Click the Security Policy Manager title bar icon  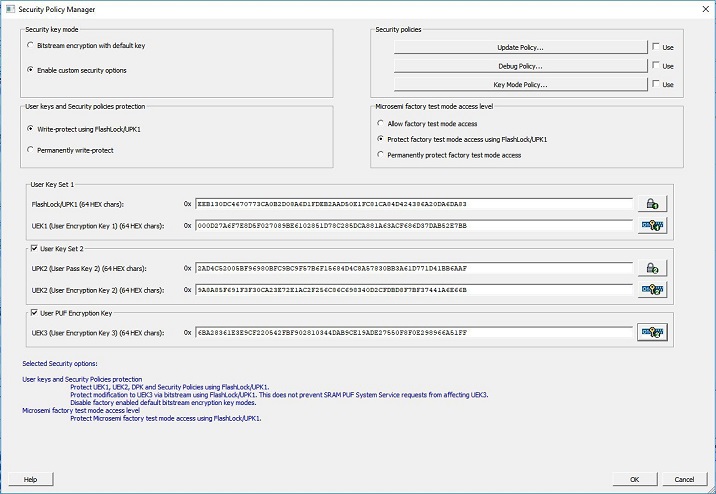9,8
